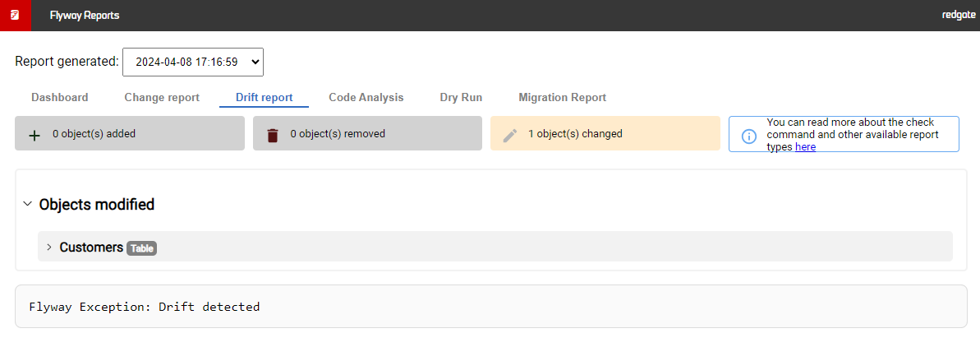Click the blue info circle icon

[748, 136]
